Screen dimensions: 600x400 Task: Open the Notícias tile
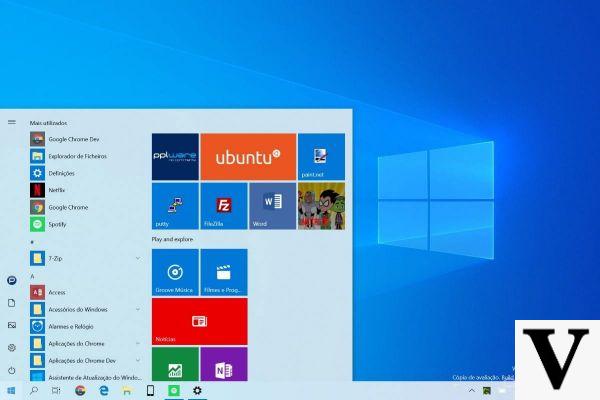tap(199, 322)
